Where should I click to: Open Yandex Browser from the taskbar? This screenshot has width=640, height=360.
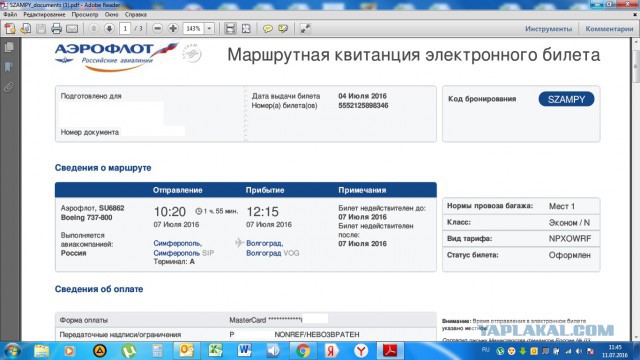(x=361, y=351)
